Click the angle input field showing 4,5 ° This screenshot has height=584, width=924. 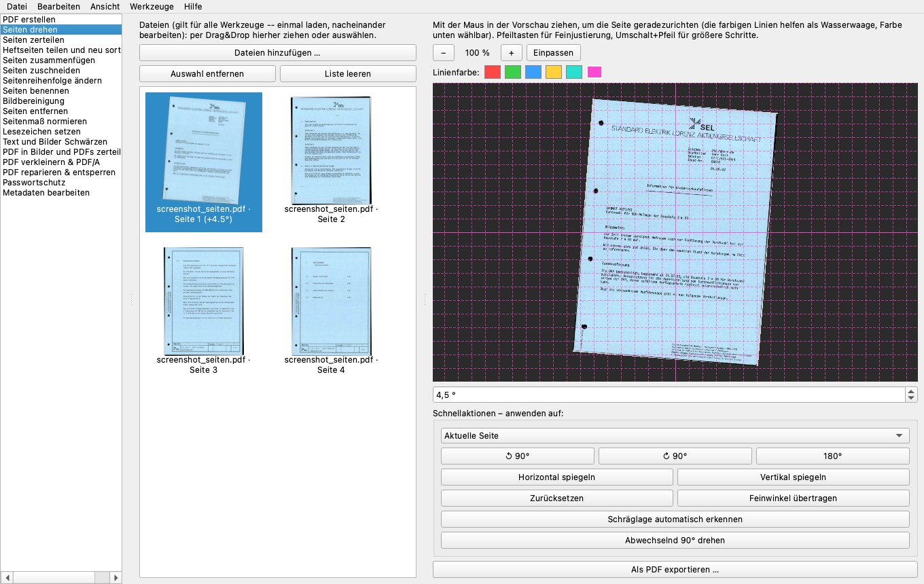tap(669, 395)
